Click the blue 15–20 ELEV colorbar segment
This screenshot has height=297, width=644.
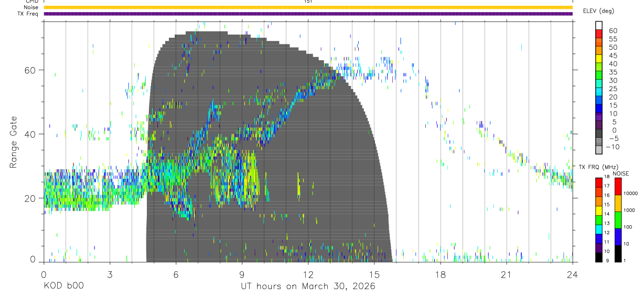[599, 101]
